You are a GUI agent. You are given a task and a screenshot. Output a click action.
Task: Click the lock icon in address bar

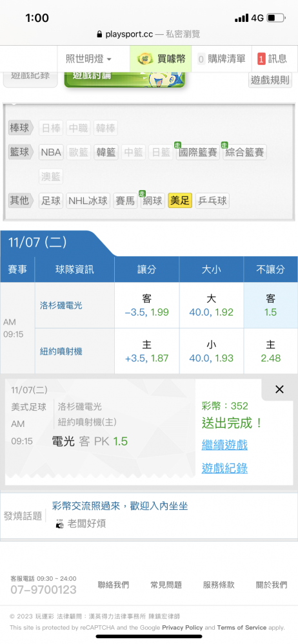pyautogui.click(x=99, y=35)
